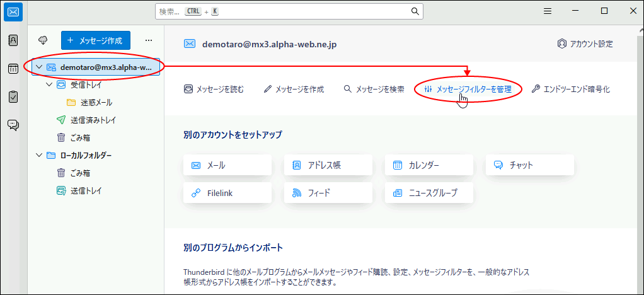The image size is (644, 295).
Task: Click the Mail icon in top-left corner
Action: click(13, 11)
